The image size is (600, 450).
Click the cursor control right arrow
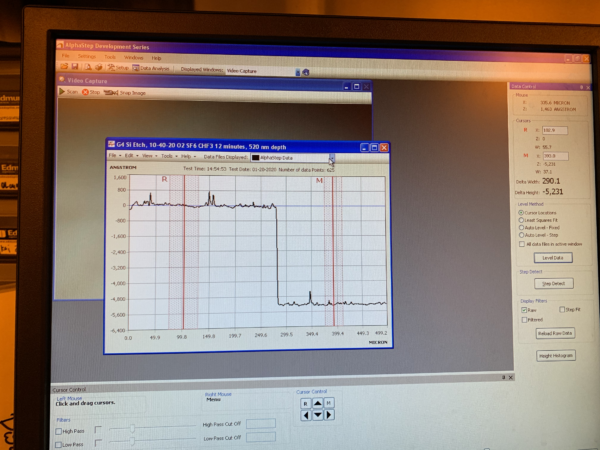click(329, 415)
